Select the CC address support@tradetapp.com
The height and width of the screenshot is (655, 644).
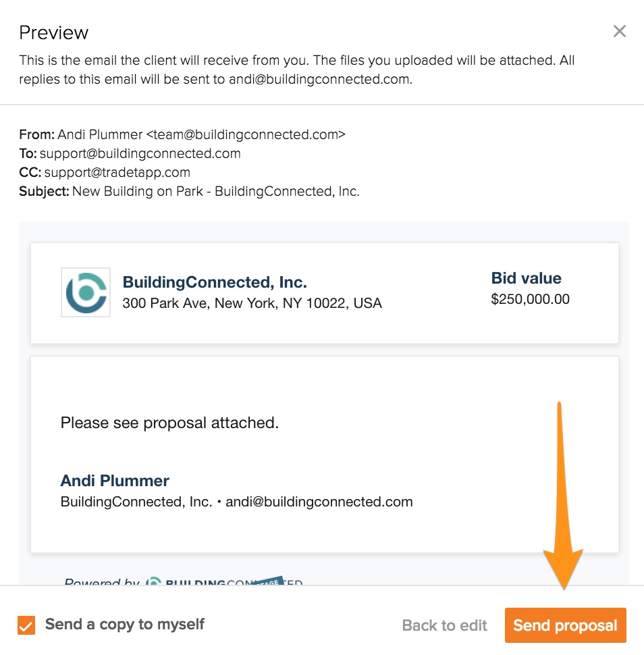point(117,172)
